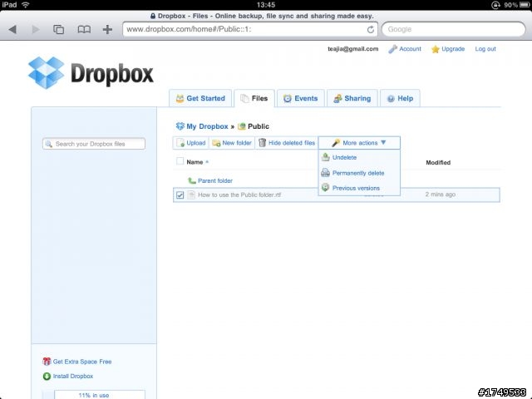The image size is (532, 399).
Task: Click Hide deleted files button
Action: 287,143
